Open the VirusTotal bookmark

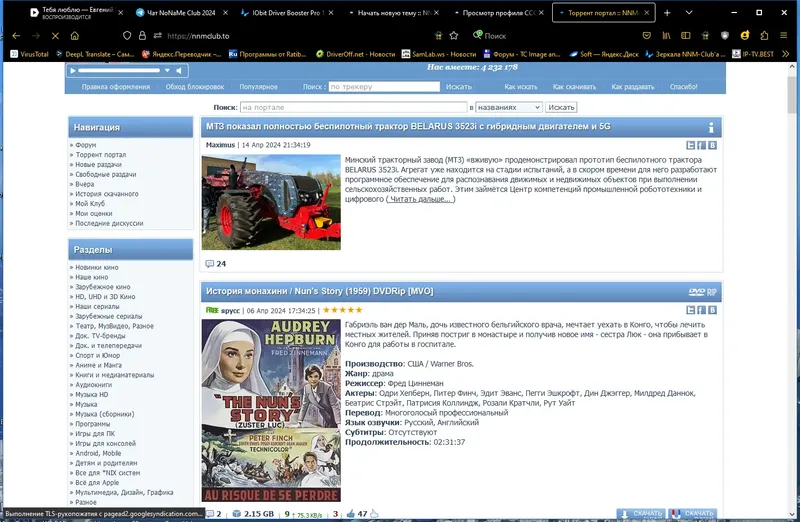coord(30,54)
